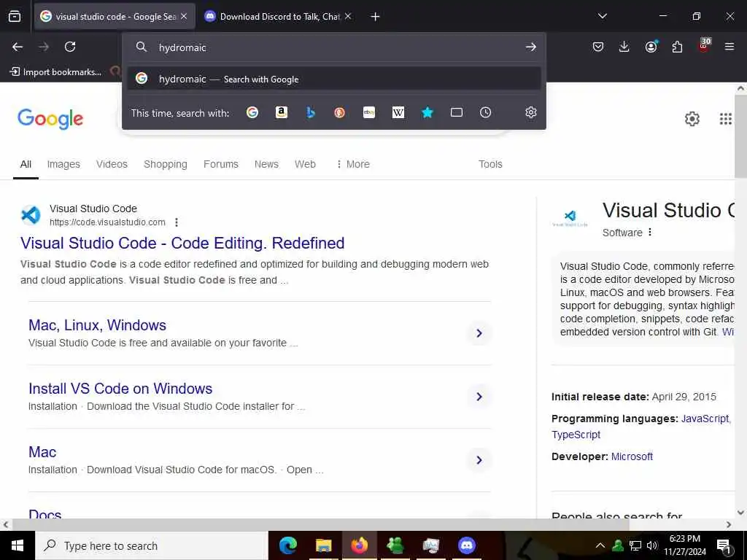The height and width of the screenshot is (560, 747).
Task: Follow the TypeScript link
Action: pyautogui.click(x=576, y=435)
